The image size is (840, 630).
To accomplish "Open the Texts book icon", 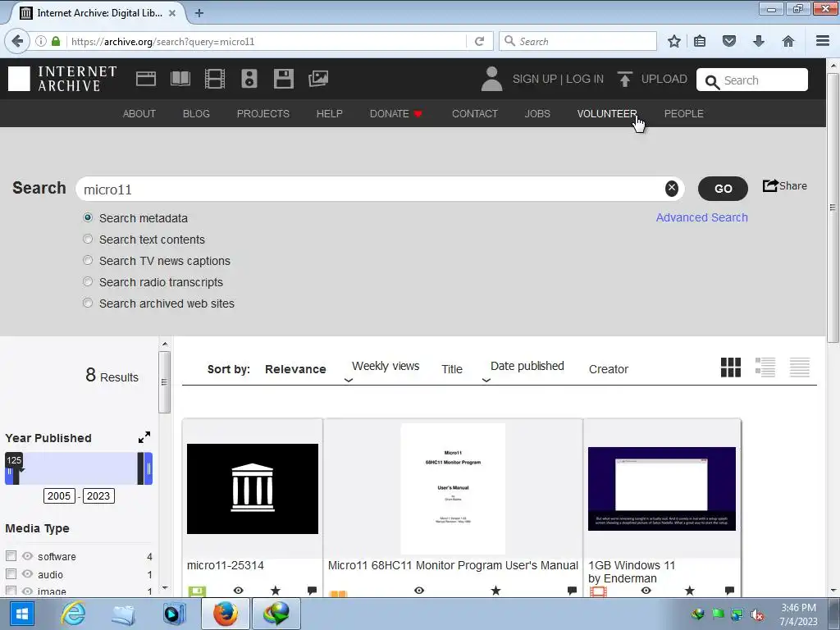I will click(180, 79).
